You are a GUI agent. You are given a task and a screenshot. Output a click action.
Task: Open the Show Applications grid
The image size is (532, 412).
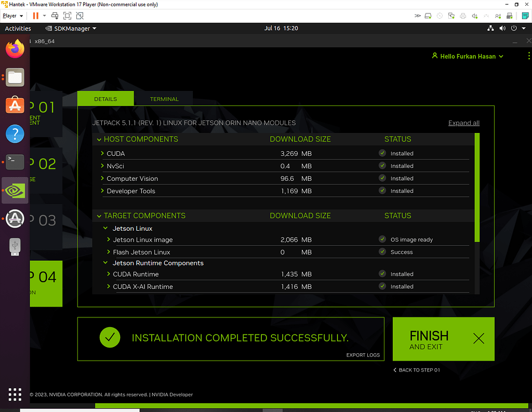point(15,394)
